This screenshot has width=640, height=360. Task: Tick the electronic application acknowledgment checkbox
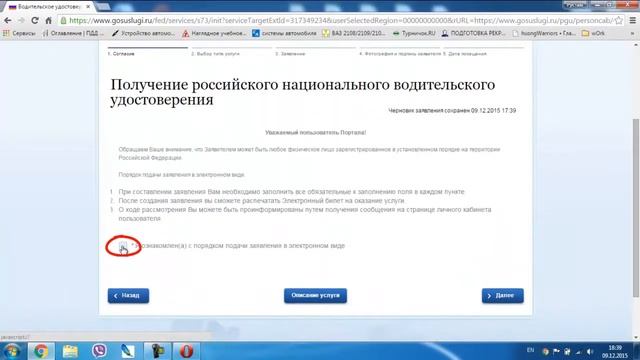point(123,246)
